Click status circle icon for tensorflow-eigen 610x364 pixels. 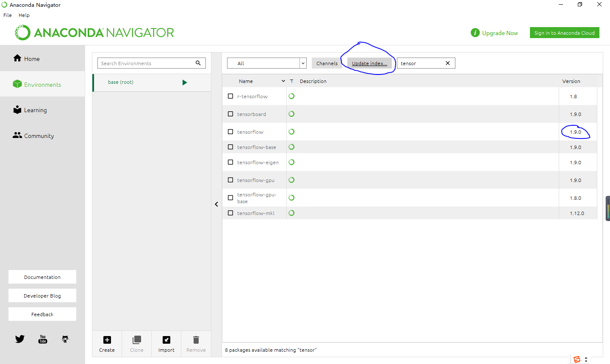coord(291,162)
